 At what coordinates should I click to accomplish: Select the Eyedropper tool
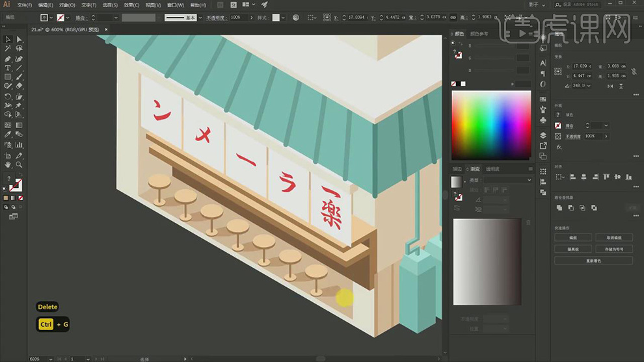click(8, 135)
